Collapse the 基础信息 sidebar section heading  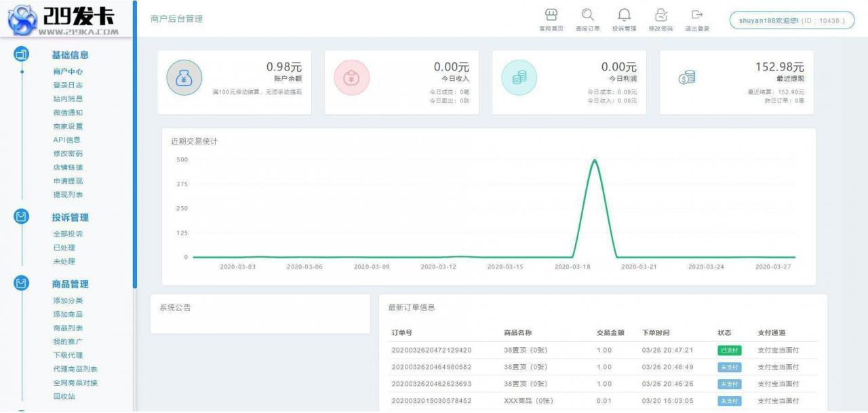71,55
